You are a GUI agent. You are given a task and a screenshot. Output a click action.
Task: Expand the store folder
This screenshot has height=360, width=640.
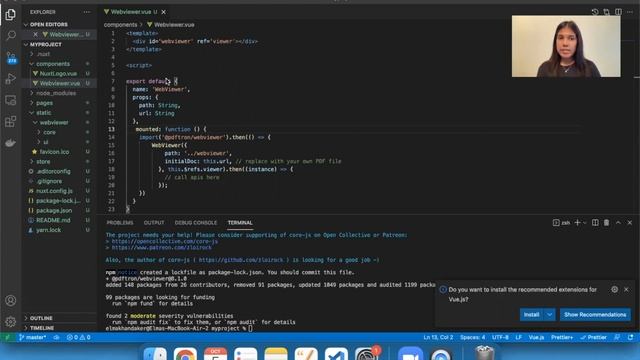[x=43, y=162]
